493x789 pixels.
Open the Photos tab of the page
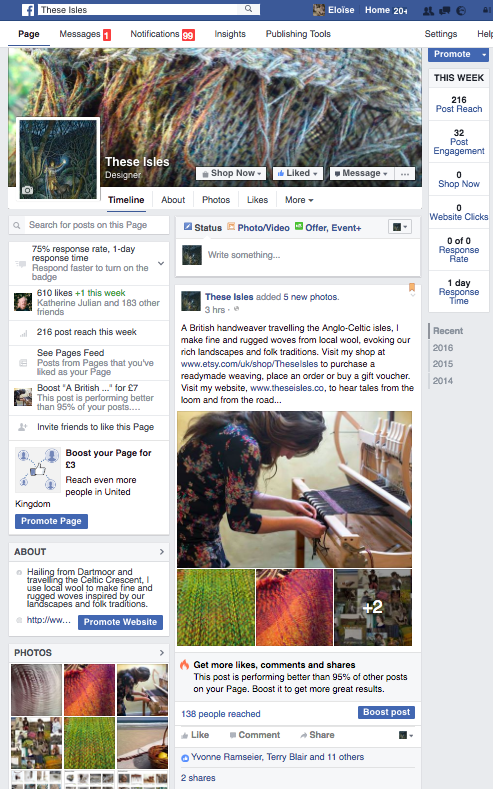pyautogui.click(x=216, y=200)
